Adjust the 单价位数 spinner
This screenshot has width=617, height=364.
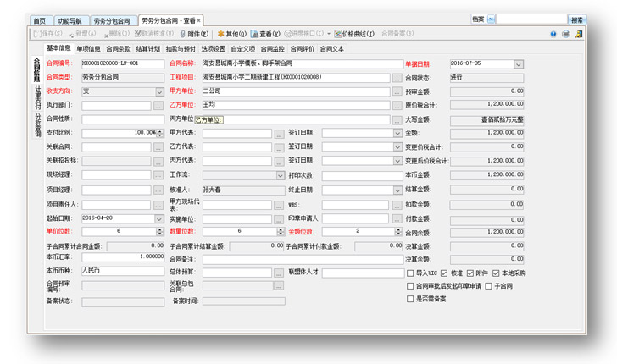tap(159, 232)
